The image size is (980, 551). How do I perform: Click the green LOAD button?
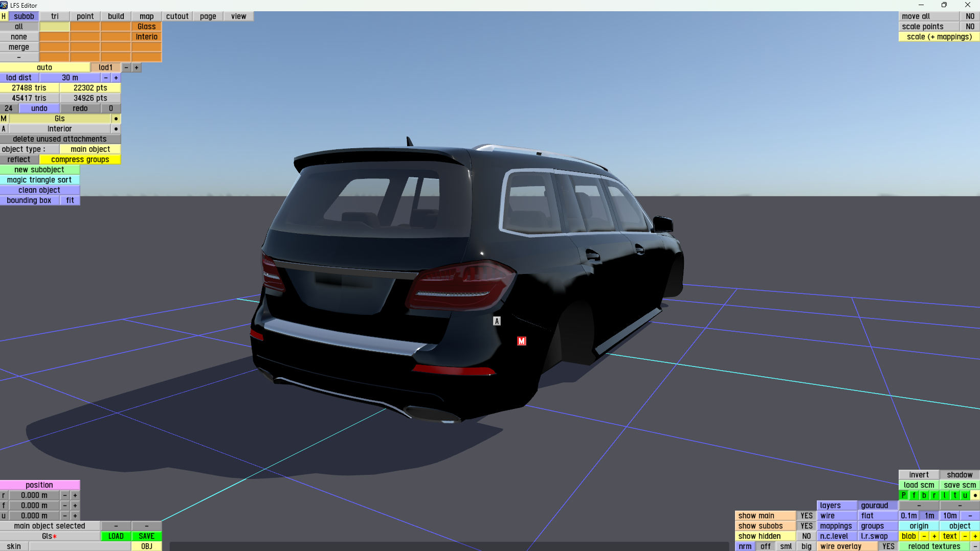pyautogui.click(x=116, y=536)
